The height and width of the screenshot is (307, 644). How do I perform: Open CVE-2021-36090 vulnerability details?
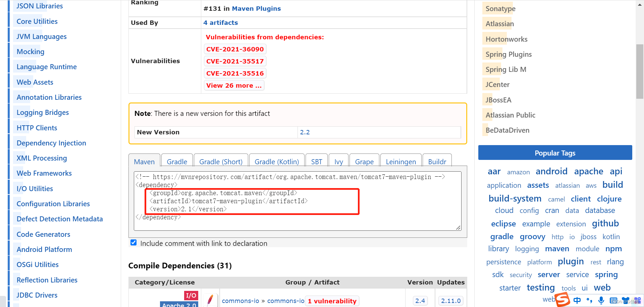[235, 49]
